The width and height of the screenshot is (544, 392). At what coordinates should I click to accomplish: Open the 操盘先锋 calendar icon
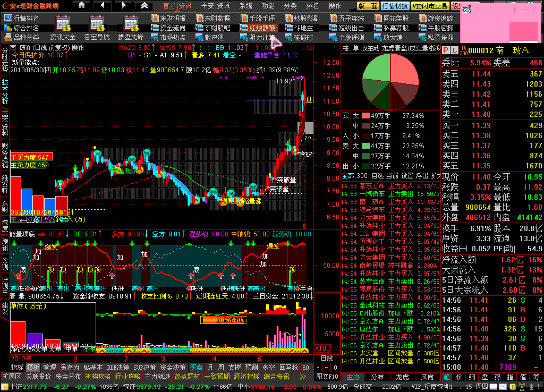131,24
